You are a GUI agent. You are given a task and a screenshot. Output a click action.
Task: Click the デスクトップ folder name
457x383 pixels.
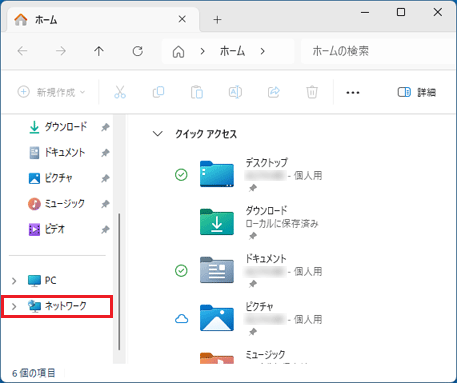(x=266, y=162)
